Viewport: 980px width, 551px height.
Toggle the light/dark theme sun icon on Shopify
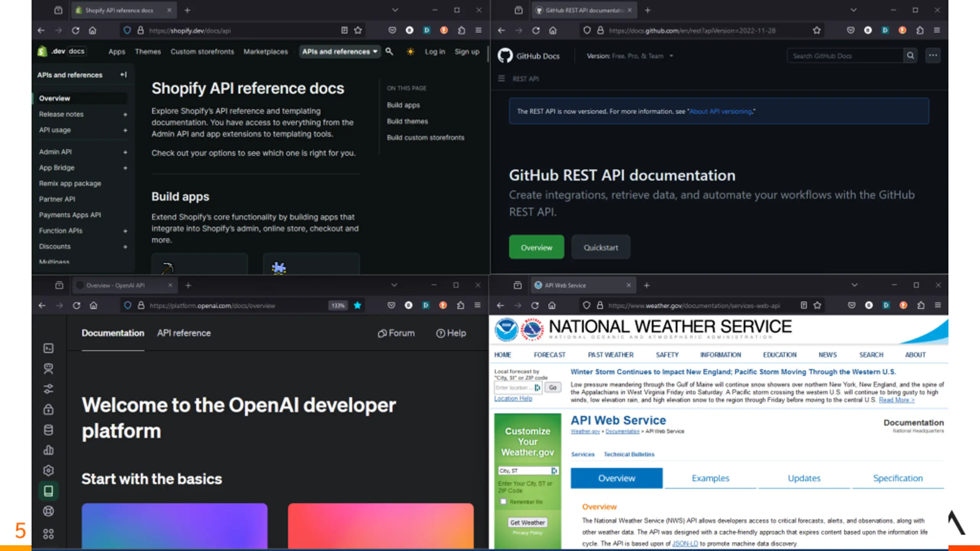[x=410, y=51]
